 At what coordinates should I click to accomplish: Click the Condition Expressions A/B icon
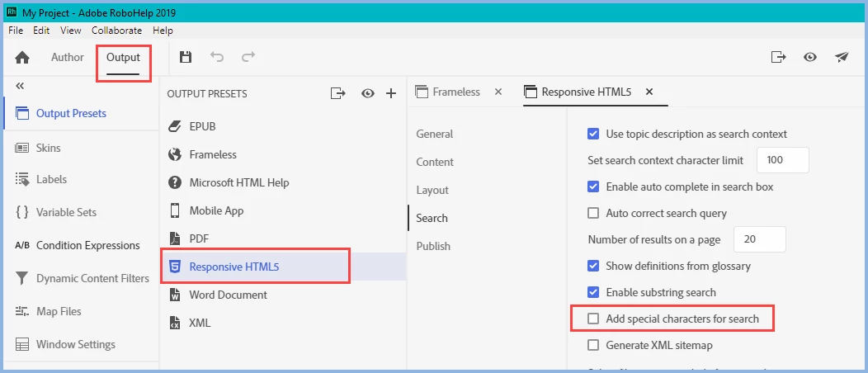click(22, 245)
